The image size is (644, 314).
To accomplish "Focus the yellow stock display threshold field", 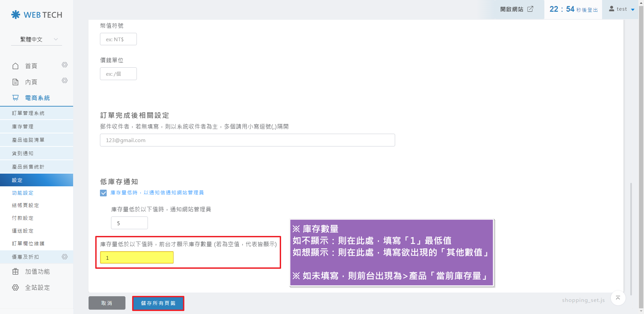I will [x=137, y=258].
